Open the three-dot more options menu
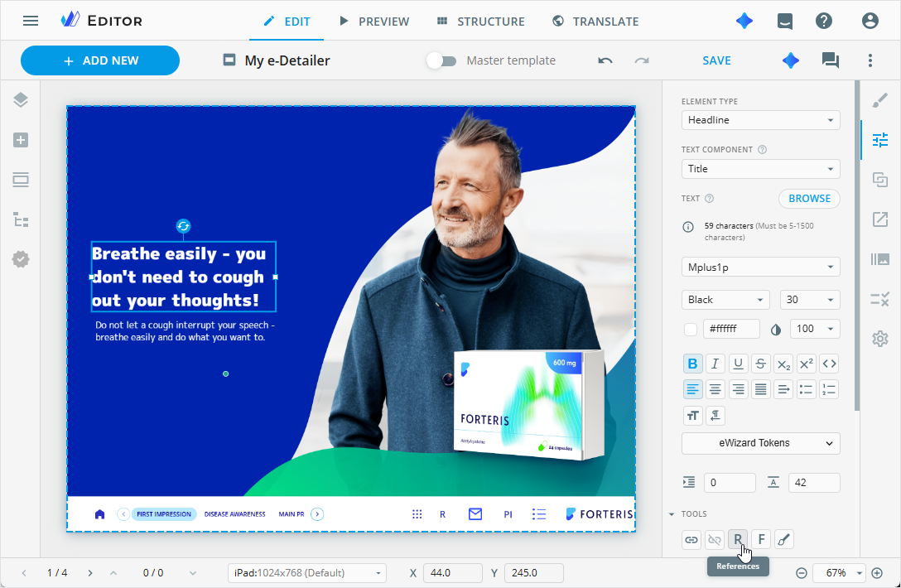The height and width of the screenshot is (588, 901). point(870,60)
